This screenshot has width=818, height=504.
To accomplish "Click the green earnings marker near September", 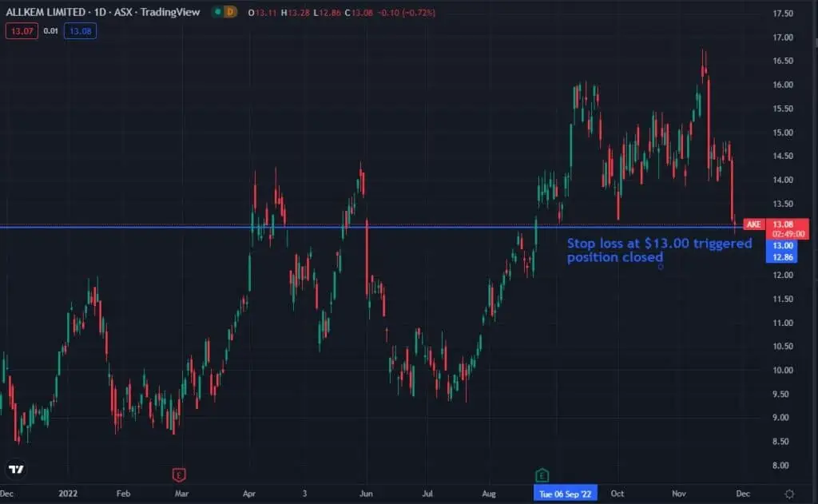I will tap(542, 475).
